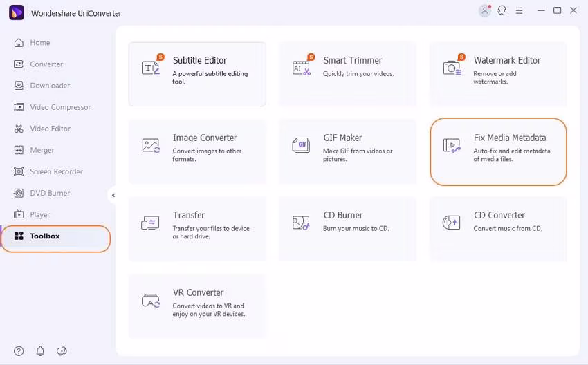Launch the Image Converter tool
588x365 pixels.
click(197, 151)
